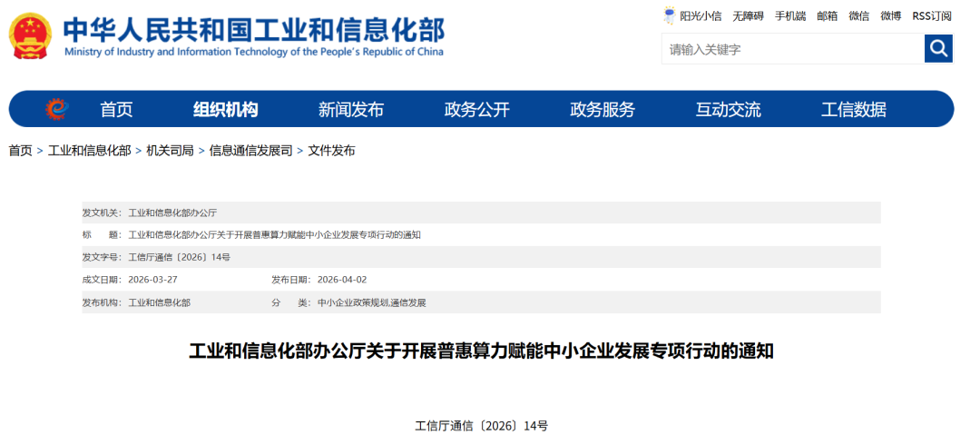Click 机关司局 breadcrumb link
This screenshot has width=980, height=435.
170,151
